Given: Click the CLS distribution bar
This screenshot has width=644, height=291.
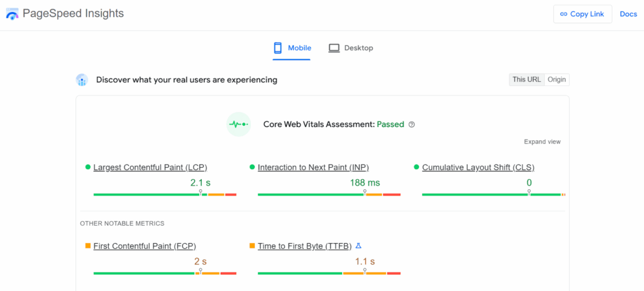Looking at the screenshot, I should coord(494,195).
